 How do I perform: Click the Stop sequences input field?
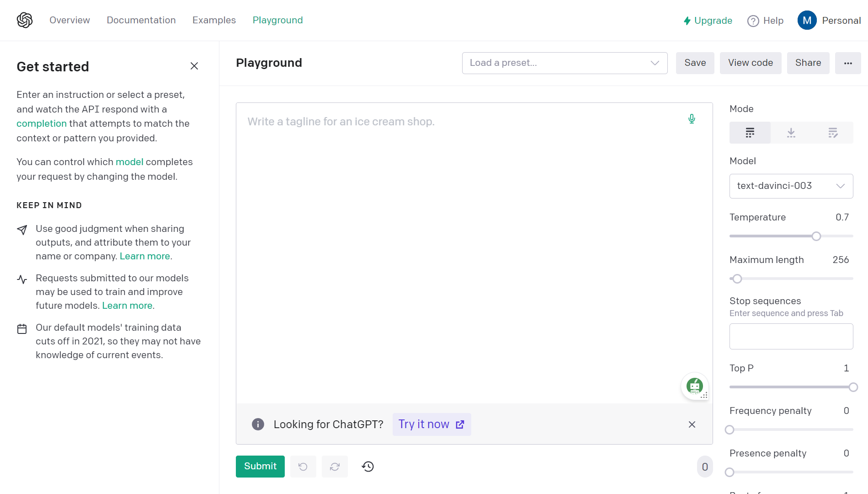[791, 336]
